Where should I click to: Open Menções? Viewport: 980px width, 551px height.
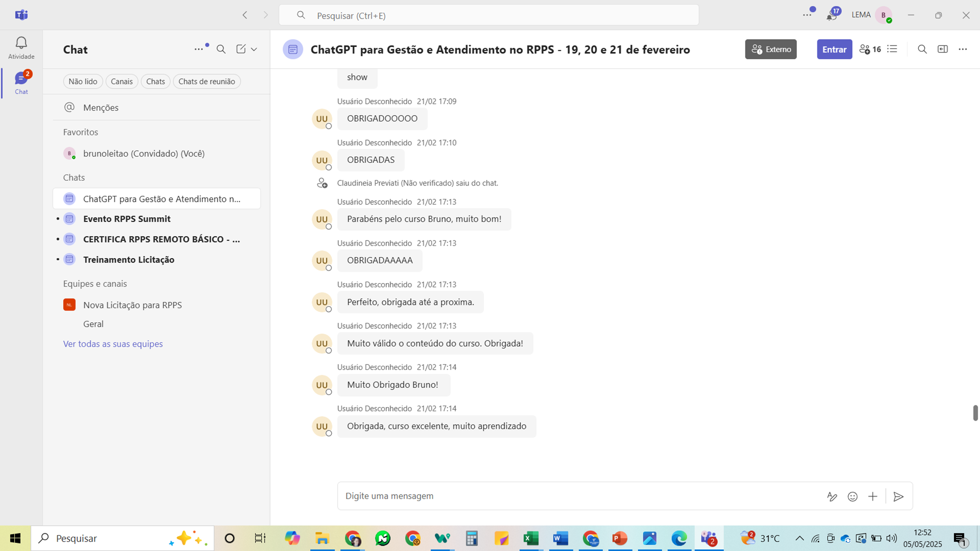tap(157, 107)
